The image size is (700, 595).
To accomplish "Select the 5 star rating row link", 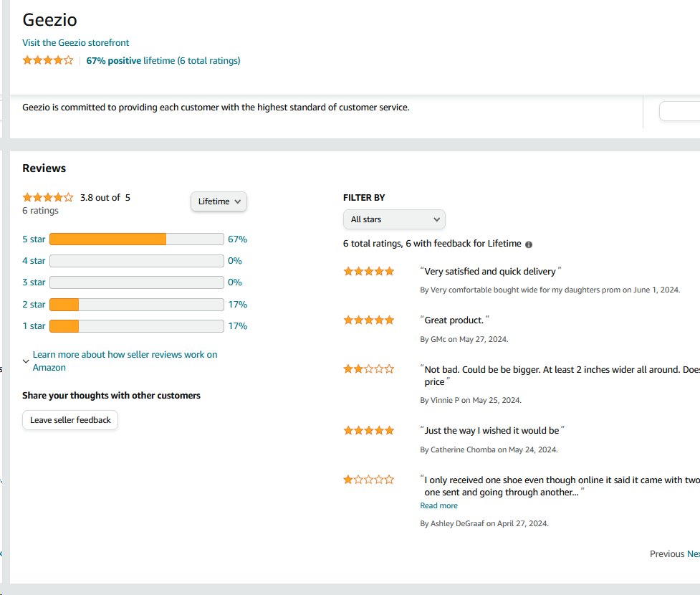I will [x=34, y=239].
